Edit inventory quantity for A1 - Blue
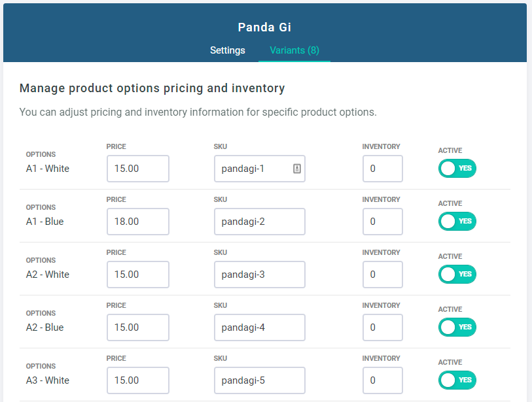The image size is (532, 402). [x=382, y=222]
